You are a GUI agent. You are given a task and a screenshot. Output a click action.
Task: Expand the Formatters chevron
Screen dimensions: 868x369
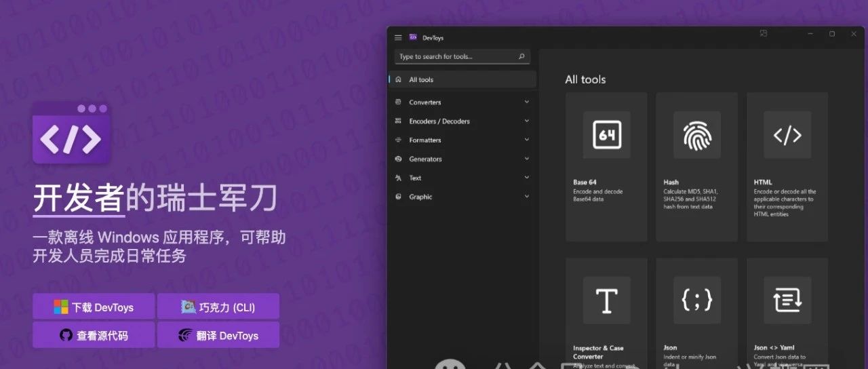[x=527, y=140]
